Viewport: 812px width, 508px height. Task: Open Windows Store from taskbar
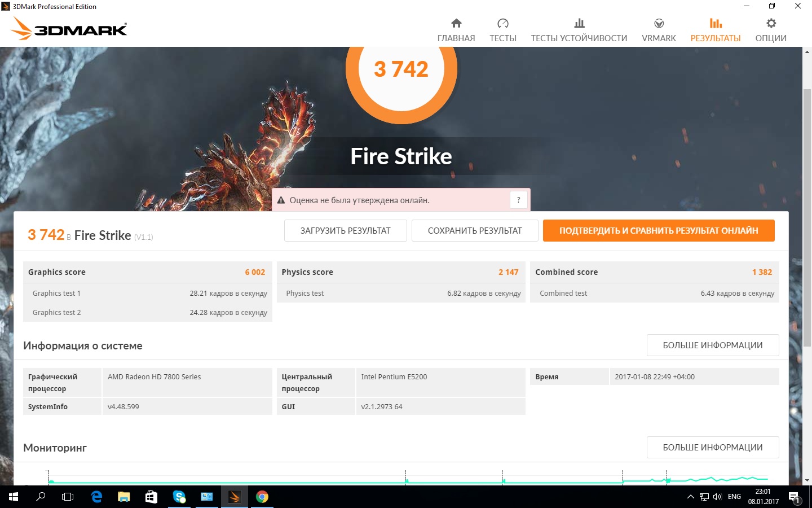pyautogui.click(x=151, y=497)
